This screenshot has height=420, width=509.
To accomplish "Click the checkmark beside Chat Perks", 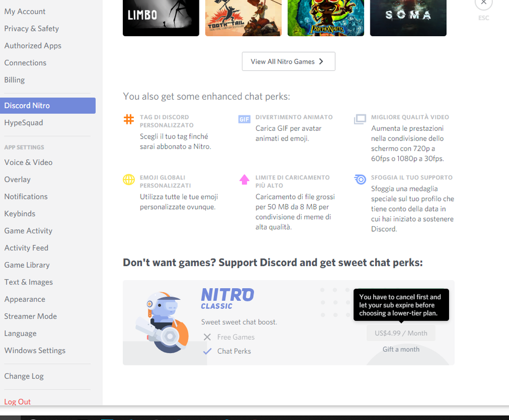I will 207,351.
